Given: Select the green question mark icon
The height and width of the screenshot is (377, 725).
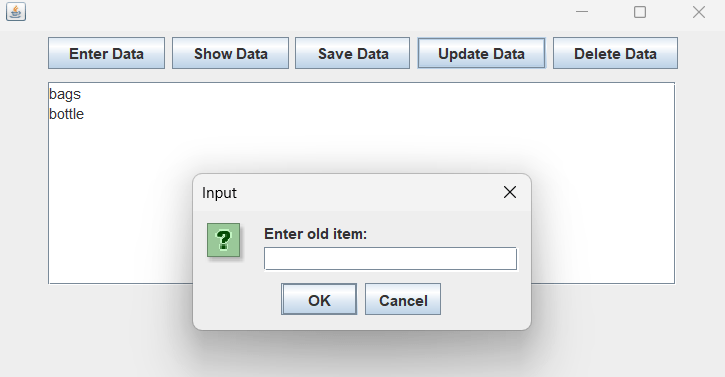Looking at the screenshot, I should click(223, 240).
